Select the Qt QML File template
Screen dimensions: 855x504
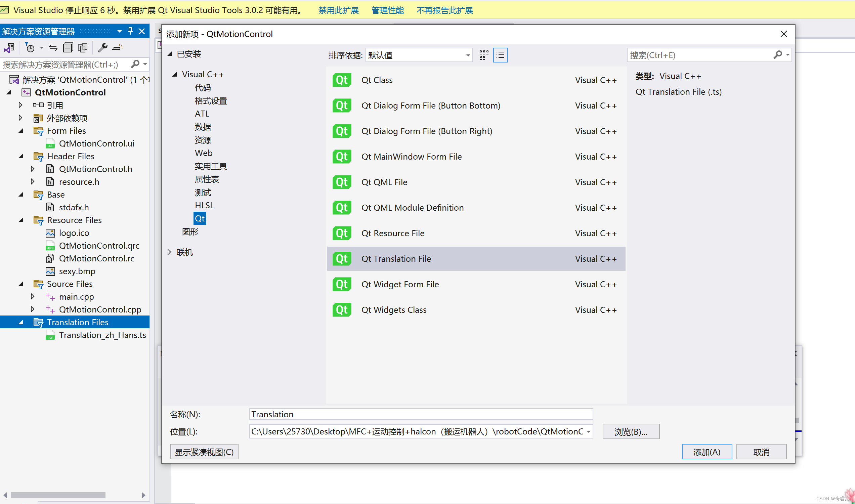coord(476,182)
